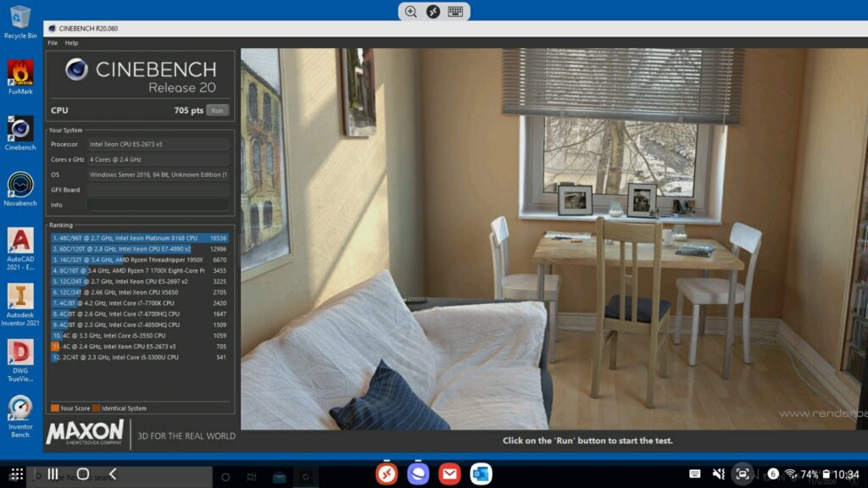The width and height of the screenshot is (868, 488).
Task: Tap the Android home button
Action: click(x=83, y=474)
